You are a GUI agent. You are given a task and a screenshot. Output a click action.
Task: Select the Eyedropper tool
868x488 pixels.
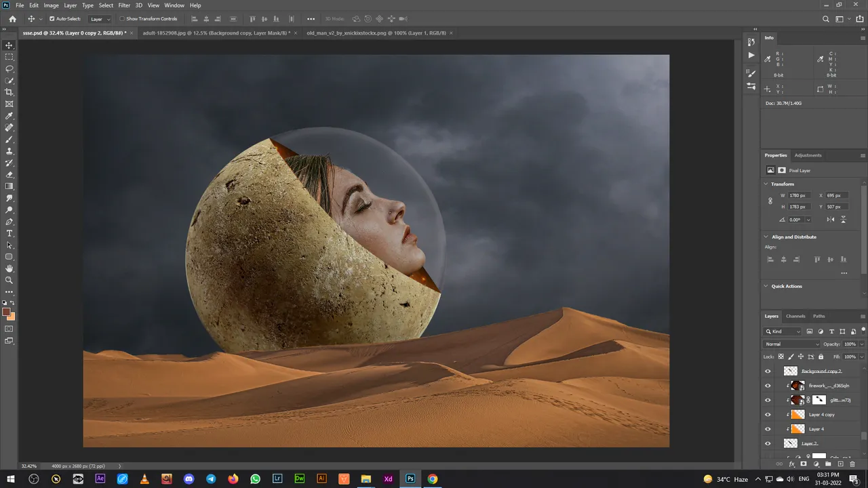pyautogui.click(x=9, y=116)
